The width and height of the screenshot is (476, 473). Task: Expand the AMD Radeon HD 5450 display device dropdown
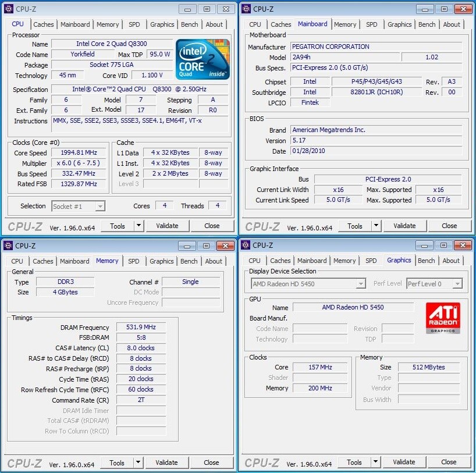click(361, 284)
